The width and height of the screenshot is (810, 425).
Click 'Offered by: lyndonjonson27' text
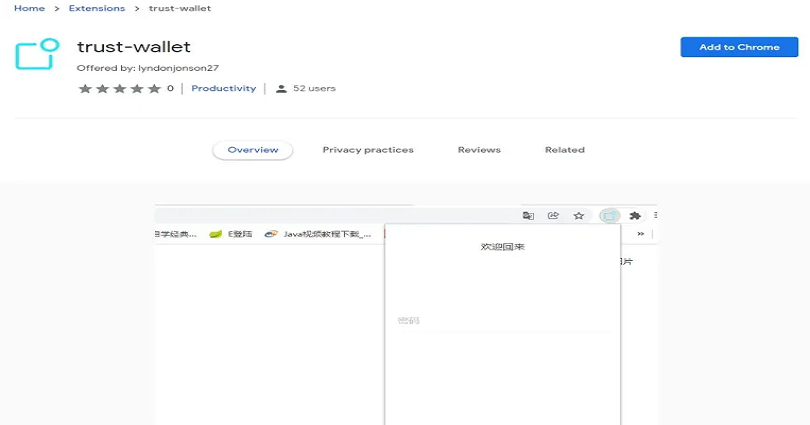[x=148, y=68]
